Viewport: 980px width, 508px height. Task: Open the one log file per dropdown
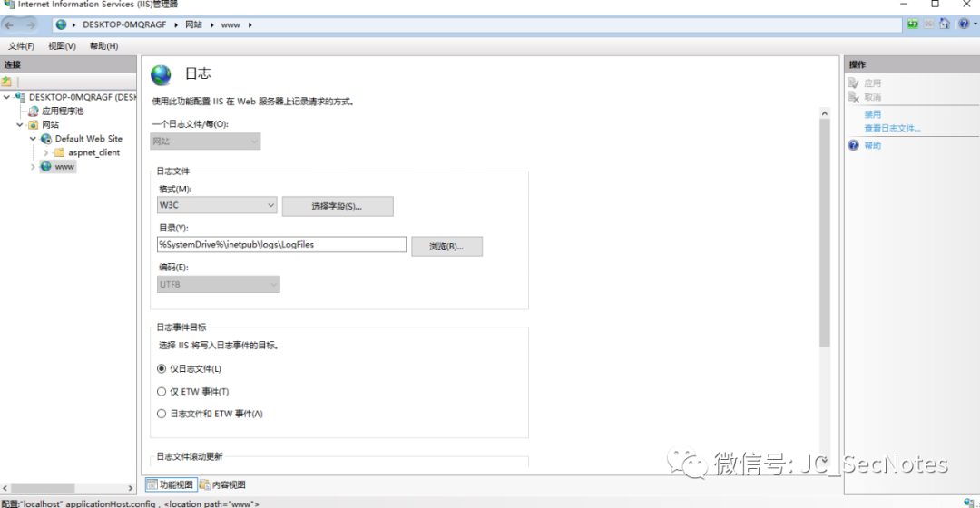[x=206, y=142]
